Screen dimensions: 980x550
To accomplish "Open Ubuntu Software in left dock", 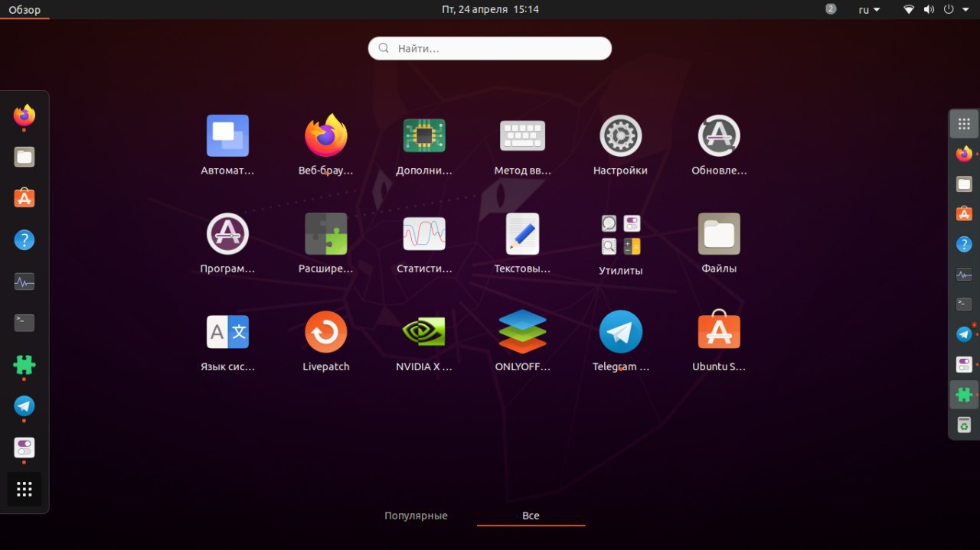I will 24,198.
